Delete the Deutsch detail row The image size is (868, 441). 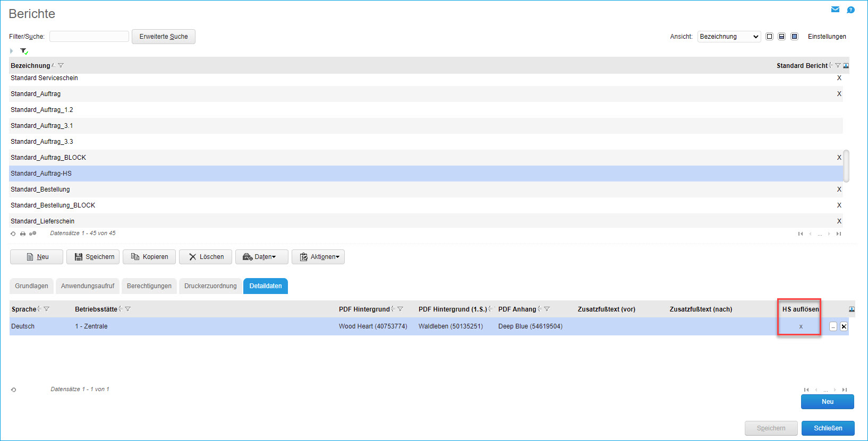point(844,326)
